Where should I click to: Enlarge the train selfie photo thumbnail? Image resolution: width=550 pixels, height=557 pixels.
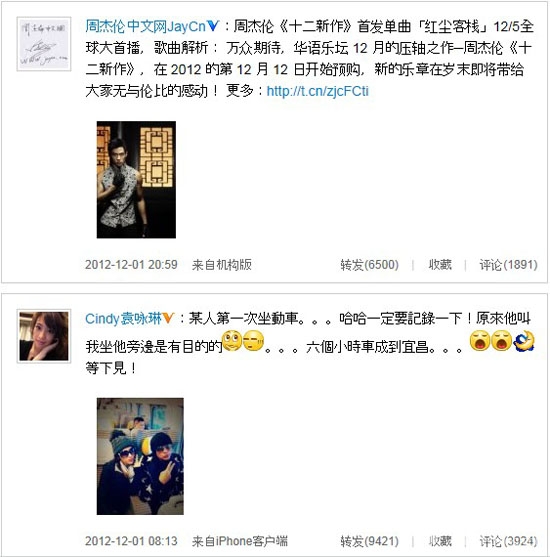140,456
